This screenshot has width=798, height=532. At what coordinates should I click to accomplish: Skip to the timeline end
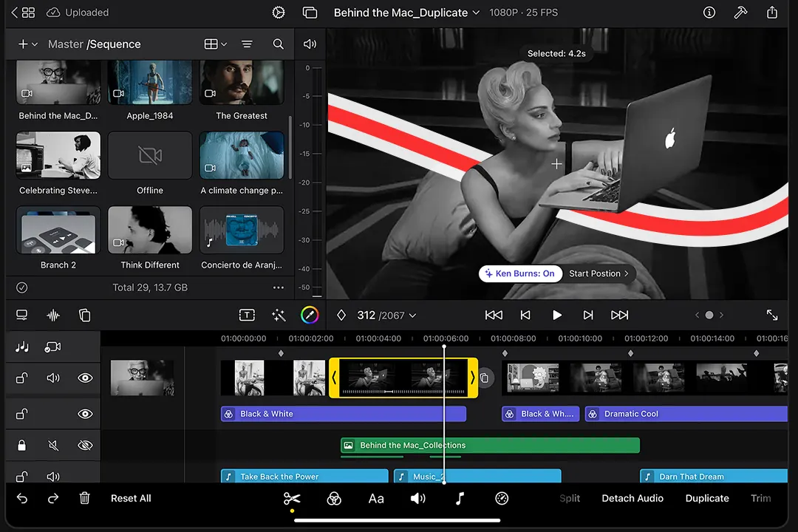click(x=619, y=315)
